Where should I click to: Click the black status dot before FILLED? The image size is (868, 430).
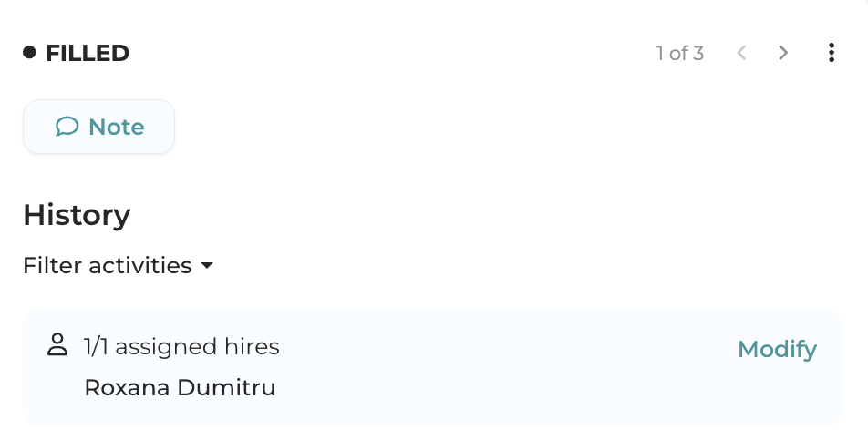pyautogui.click(x=30, y=53)
